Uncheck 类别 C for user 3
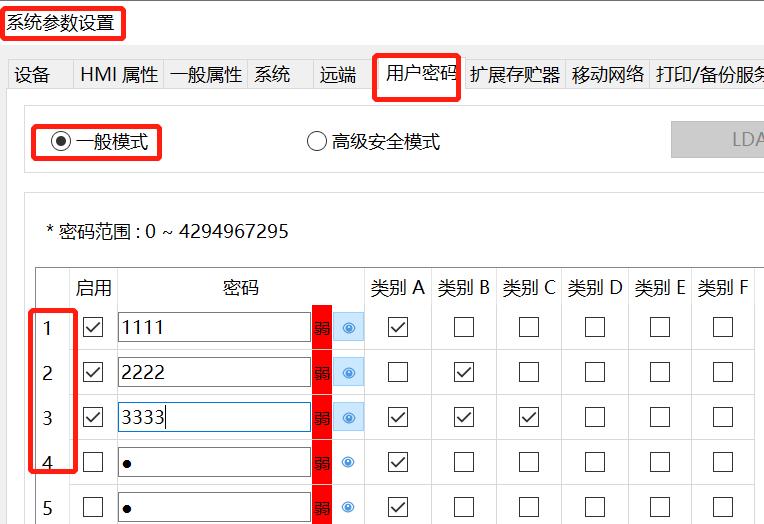 coord(529,417)
